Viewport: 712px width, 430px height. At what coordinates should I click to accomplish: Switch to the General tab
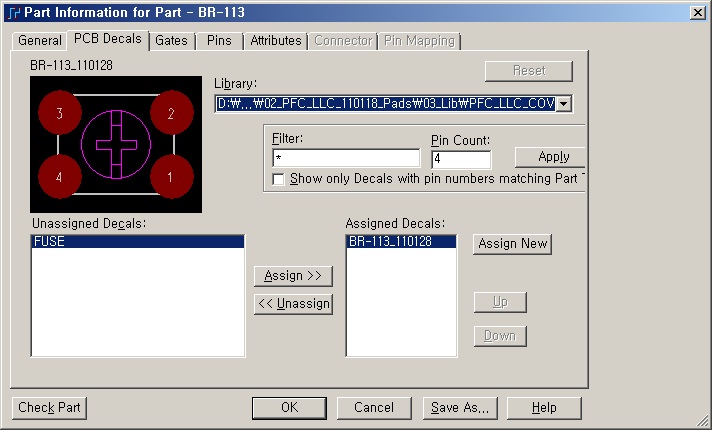(x=40, y=41)
